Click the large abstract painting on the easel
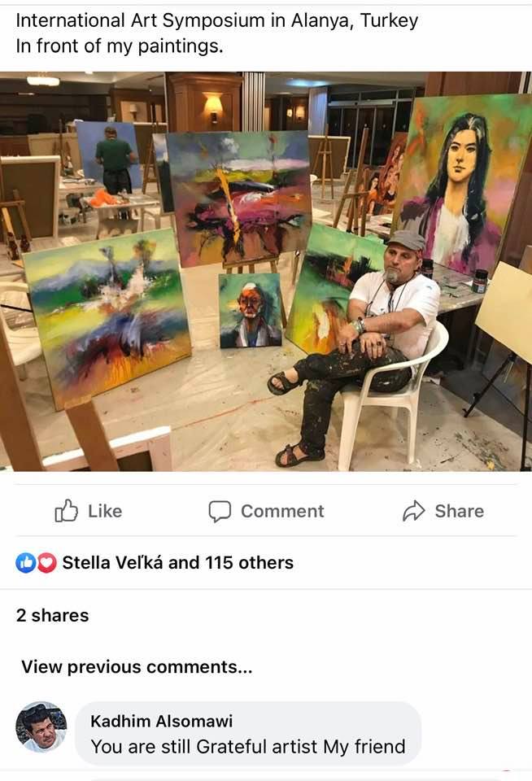This screenshot has width=532, height=781. [x=239, y=197]
